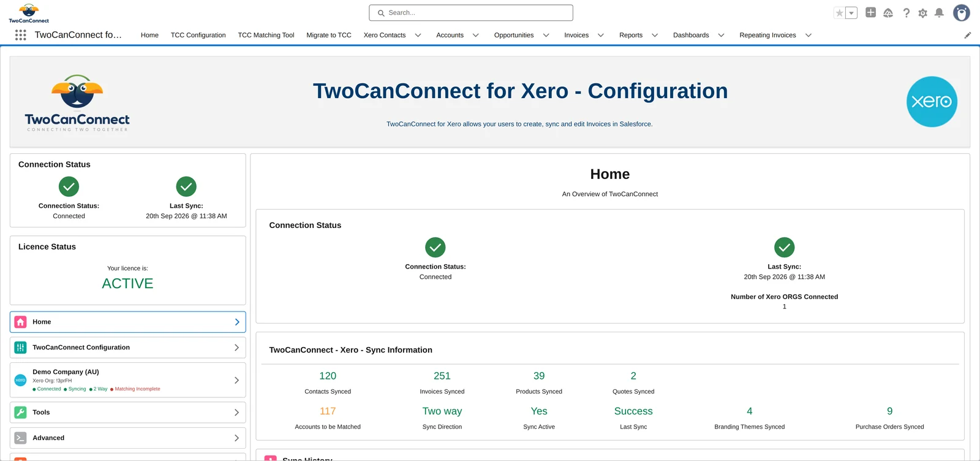The width and height of the screenshot is (980, 461).
Task: Expand the Dashboards tab chevron
Action: tap(722, 36)
